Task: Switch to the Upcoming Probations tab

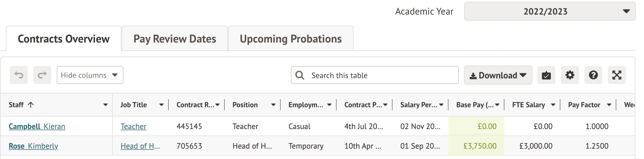Action: point(291,39)
